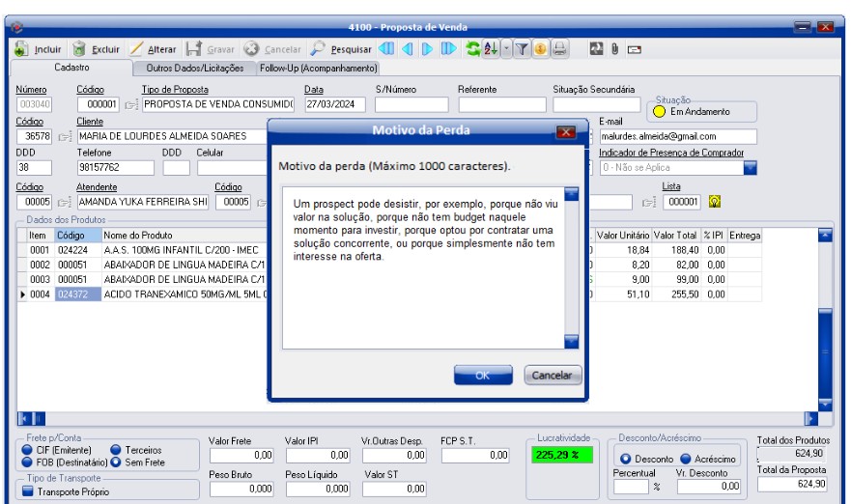Click the Pesquisar magnifier icon

(x=318, y=49)
